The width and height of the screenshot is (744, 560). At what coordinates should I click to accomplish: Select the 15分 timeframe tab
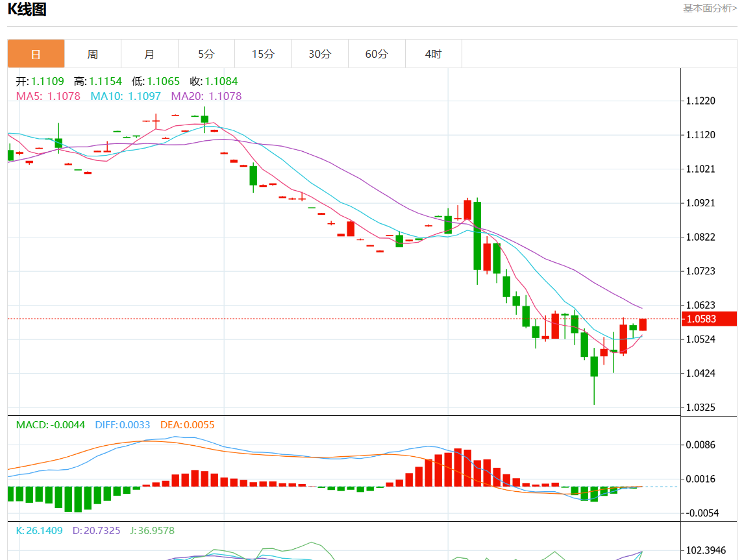click(x=263, y=54)
